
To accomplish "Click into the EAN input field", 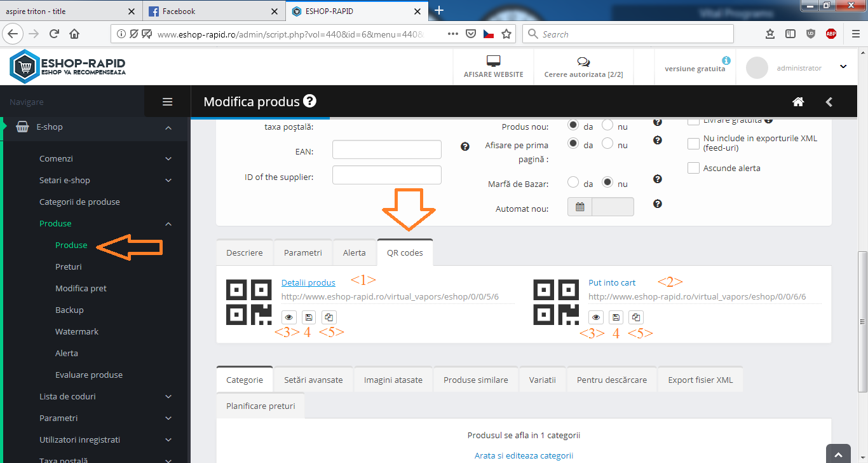I will [x=387, y=150].
